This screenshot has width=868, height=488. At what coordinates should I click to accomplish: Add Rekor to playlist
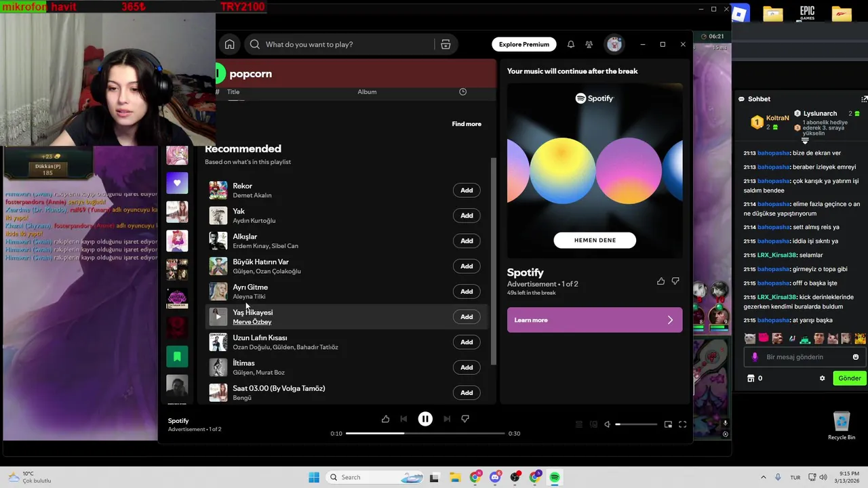click(467, 190)
